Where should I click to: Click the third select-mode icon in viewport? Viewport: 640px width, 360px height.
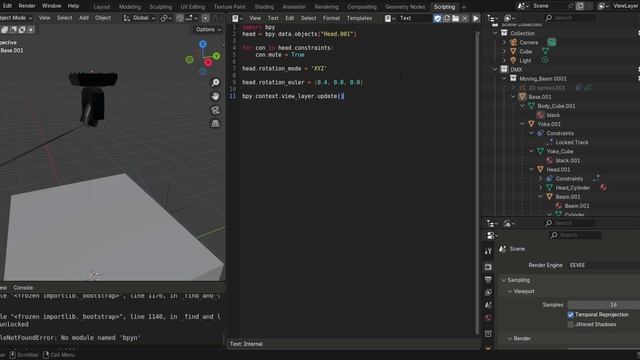[22, 30]
